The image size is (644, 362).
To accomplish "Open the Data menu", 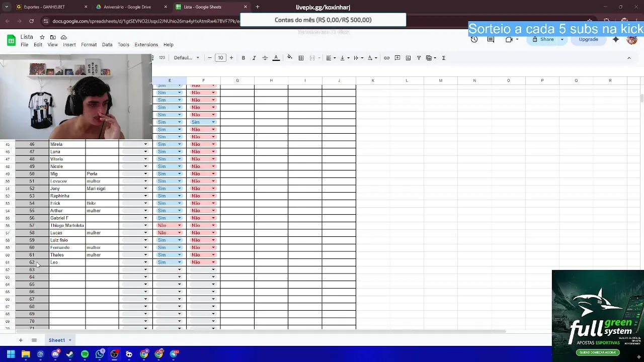I will click(x=107, y=45).
